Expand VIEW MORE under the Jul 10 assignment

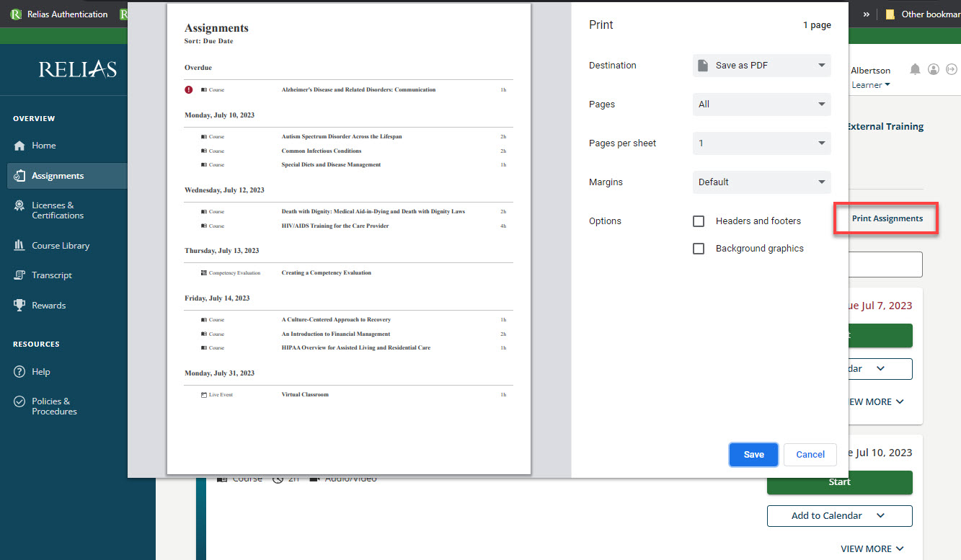coord(872,548)
